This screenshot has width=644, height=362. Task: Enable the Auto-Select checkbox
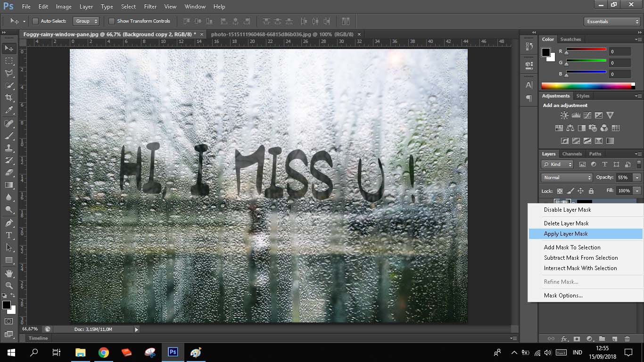pos(35,21)
